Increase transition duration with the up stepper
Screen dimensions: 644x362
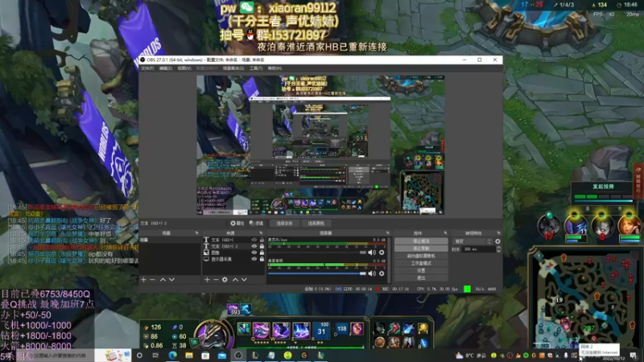498,248
